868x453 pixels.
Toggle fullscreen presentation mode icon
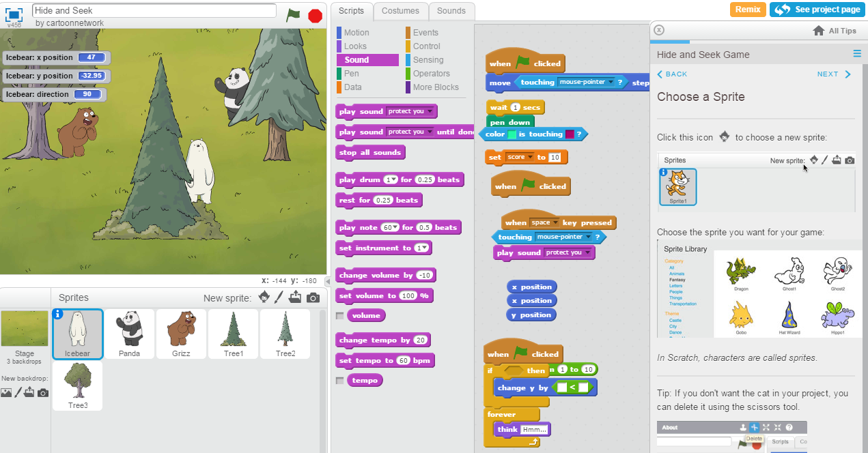[14, 14]
